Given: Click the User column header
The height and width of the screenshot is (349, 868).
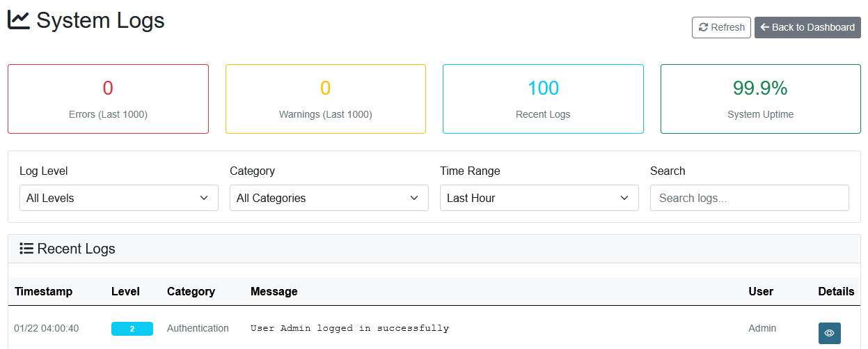Looking at the screenshot, I should 761,291.
